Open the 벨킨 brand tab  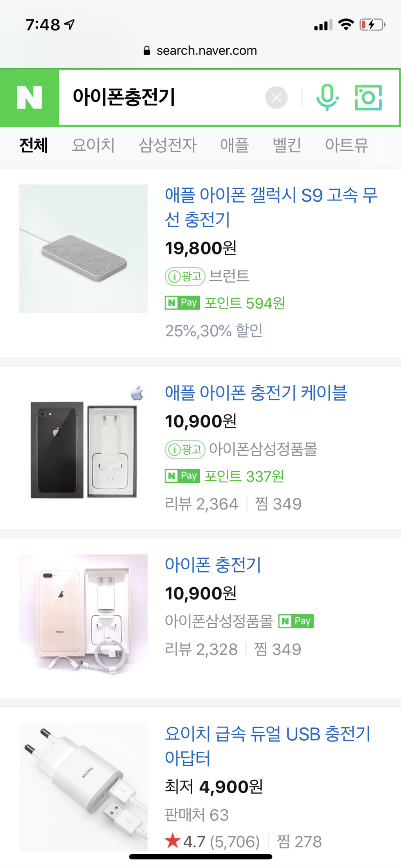(x=287, y=145)
